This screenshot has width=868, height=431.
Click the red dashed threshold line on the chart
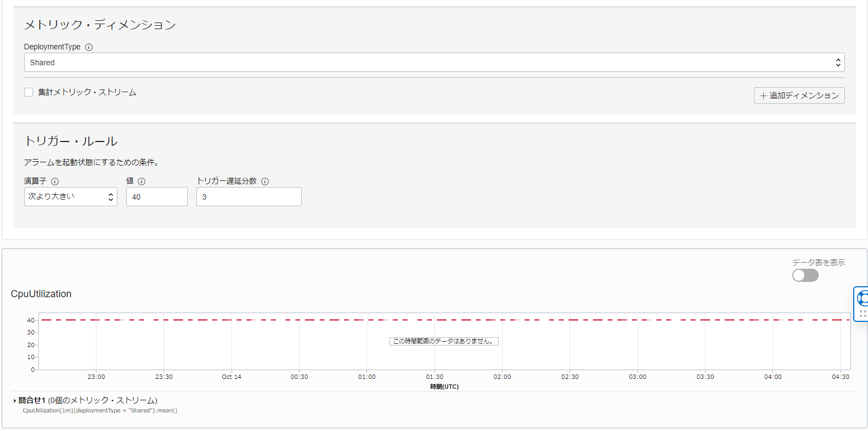click(x=329, y=320)
